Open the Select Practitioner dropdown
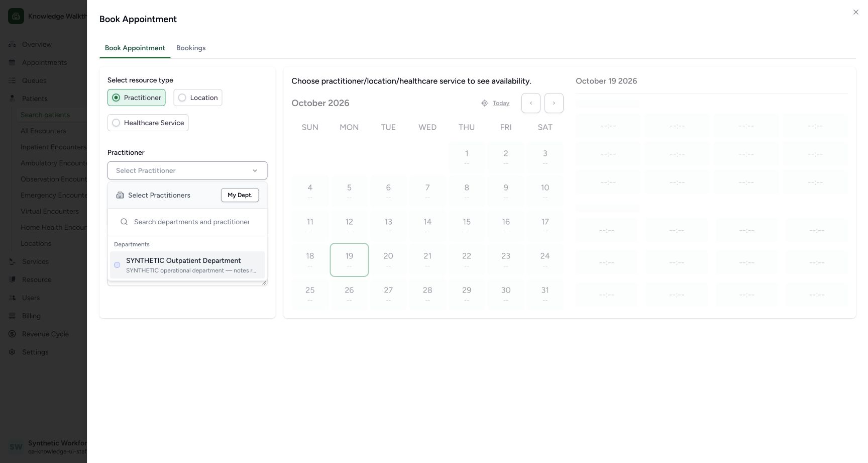Viewport: 868px width, 463px height. (x=187, y=170)
